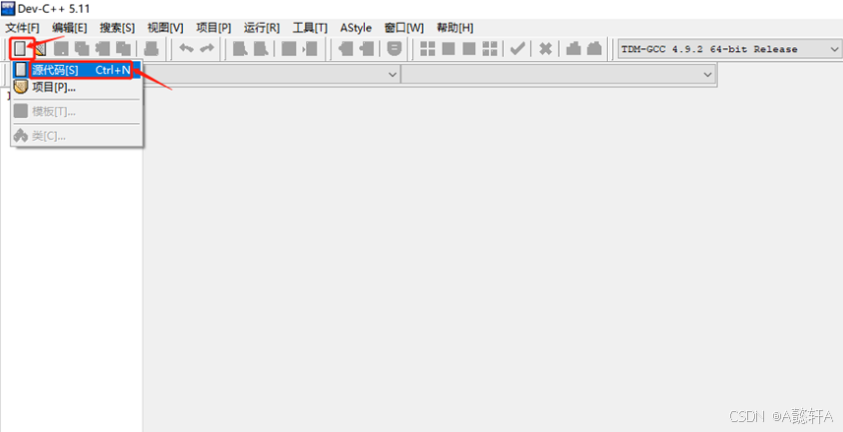Click the Open file toolbar icon
Viewport: 843px width, 432px height.
click(40, 49)
